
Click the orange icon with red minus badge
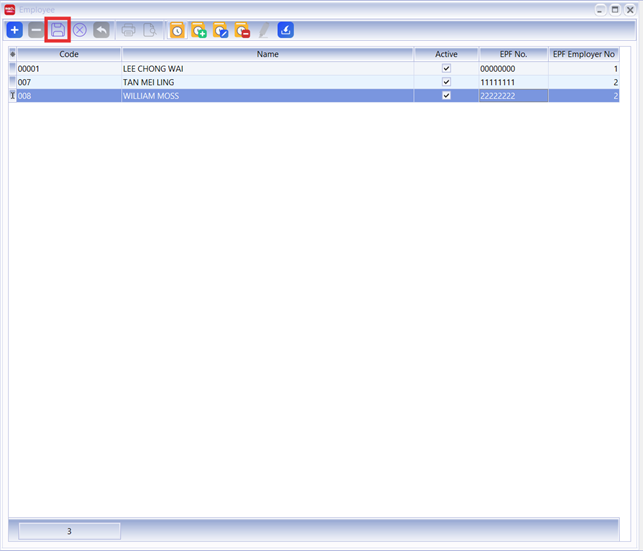point(242,31)
